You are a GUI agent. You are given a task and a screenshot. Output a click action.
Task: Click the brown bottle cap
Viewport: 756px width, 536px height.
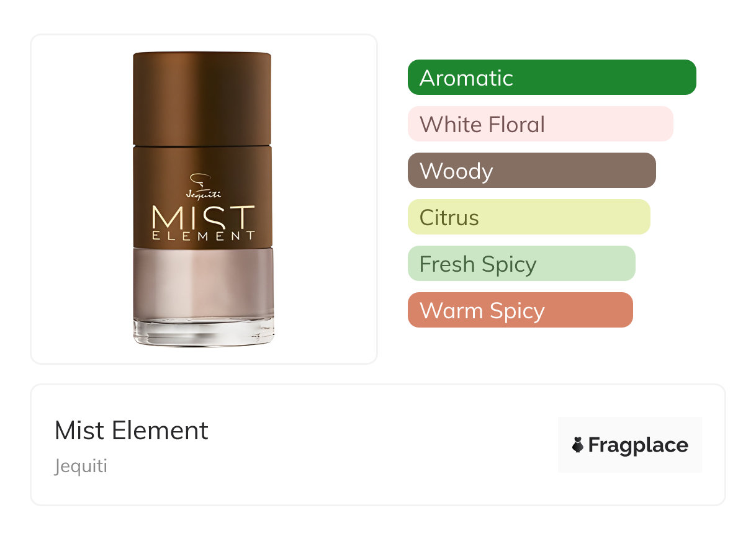click(x=202, y=99)
